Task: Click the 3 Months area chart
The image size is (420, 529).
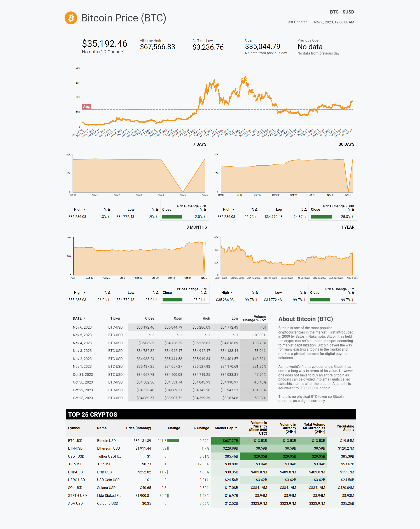Action: pos(139,256)
